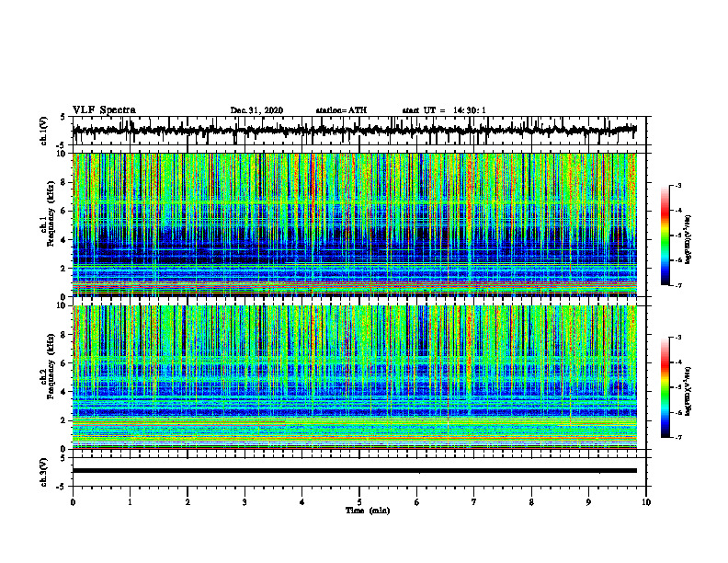Image resolution: width=728 pixels, height=563 pixels.
Task: Click the "-3" tick on ch.1 color scale
Action: pos(678,186)
